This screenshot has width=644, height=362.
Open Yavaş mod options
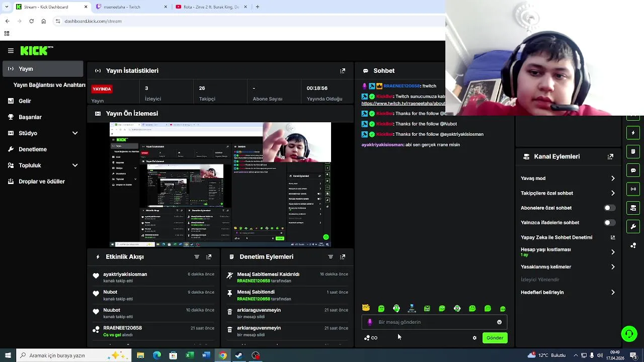pos(568,178)
